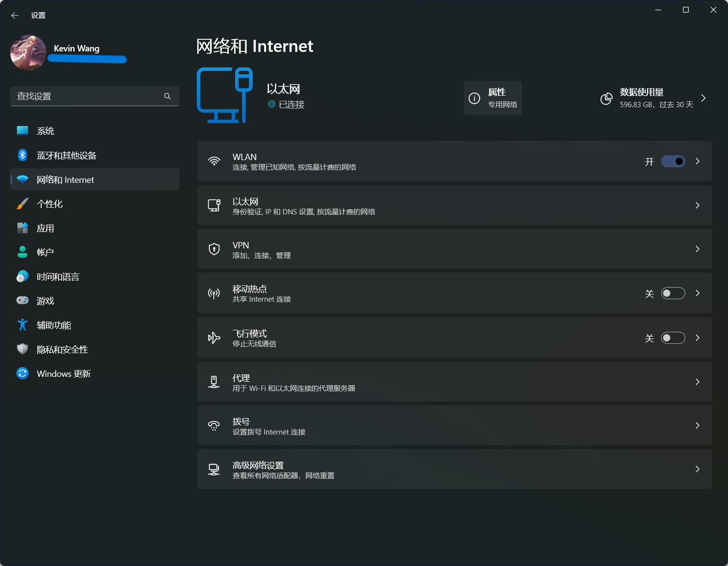Image resolution: width=728 pixels, height=566 pixels.
Task: Open the 高级网络设置 row
Action: click(455, 469)
